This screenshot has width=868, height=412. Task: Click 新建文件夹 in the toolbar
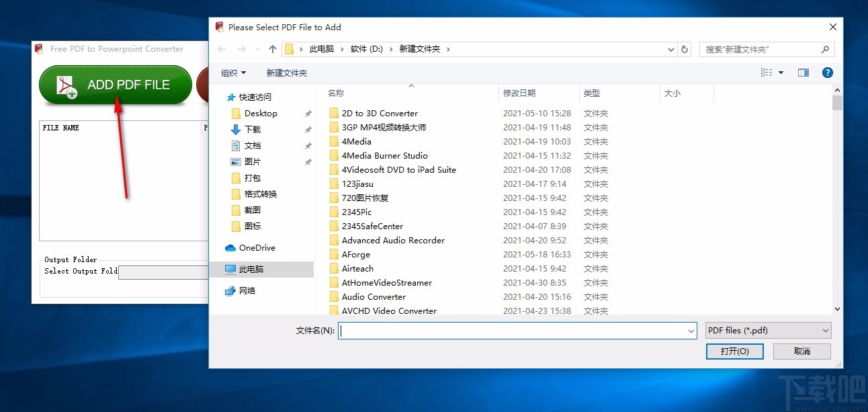point(287,73)
